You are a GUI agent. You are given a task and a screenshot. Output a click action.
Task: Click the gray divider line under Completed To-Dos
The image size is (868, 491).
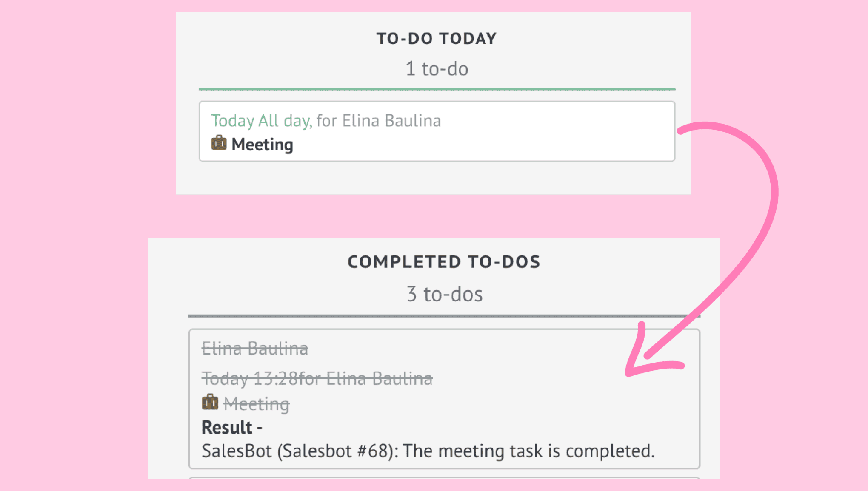(444, 316)
